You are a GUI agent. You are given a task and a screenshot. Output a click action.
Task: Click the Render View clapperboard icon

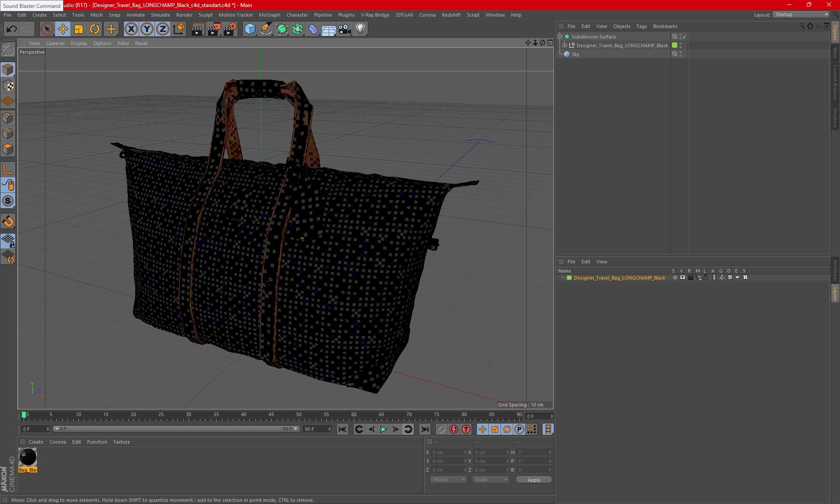coord(198,29)
